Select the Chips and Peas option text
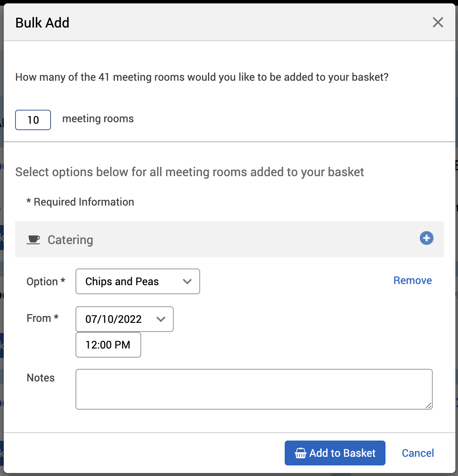 click(x=122, y=281)
